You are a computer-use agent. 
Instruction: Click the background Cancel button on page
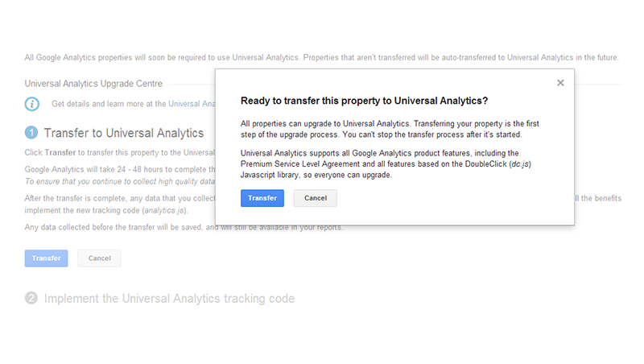click(x=99, y=259)
